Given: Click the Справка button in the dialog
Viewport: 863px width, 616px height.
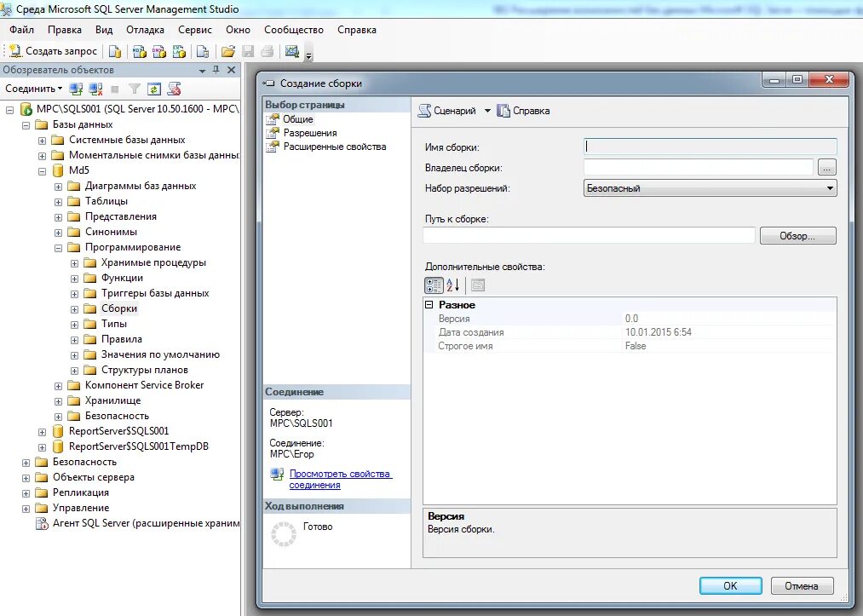Looking at the screenshot, I should (523, 111).
